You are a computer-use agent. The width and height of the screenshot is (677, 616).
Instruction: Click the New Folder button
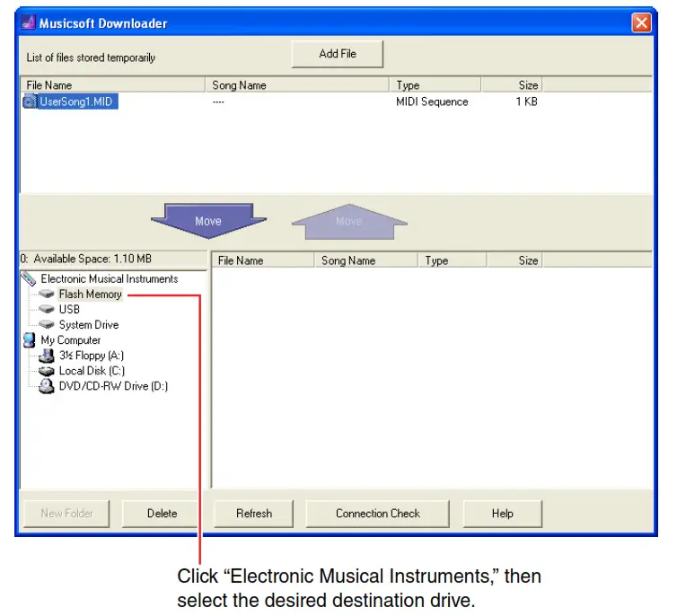pos(66,514)
